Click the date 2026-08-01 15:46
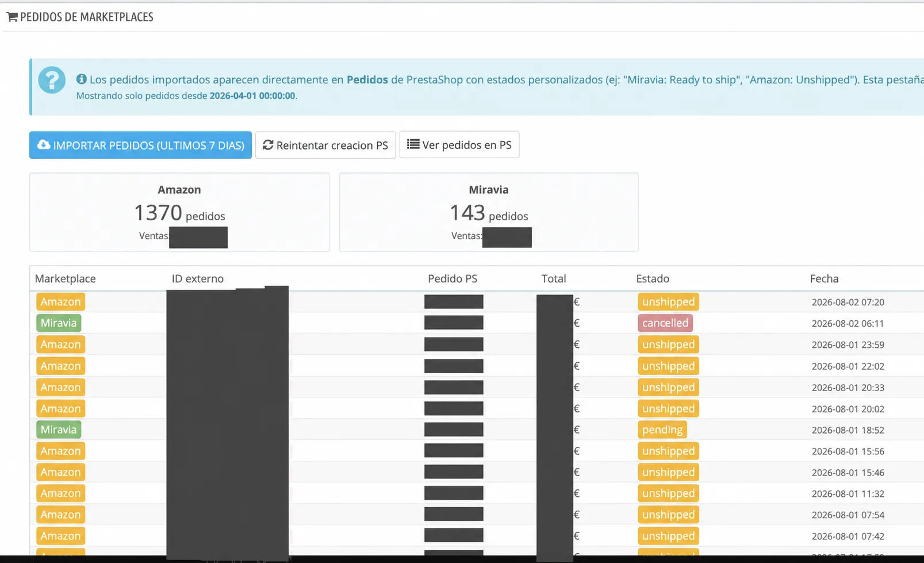The image size is (924, 563). click(x=848, y=473)
